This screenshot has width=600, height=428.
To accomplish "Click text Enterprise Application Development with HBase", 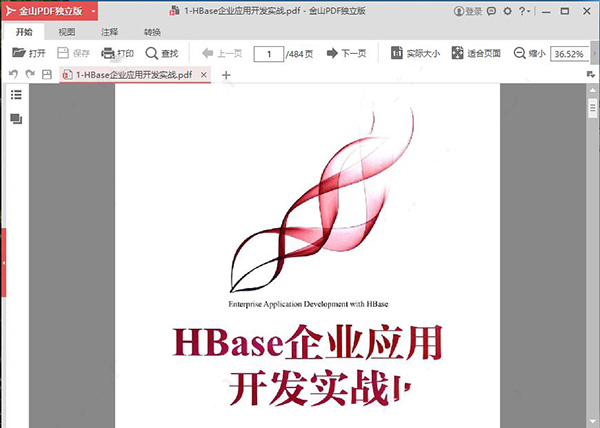I will point(308,304).
